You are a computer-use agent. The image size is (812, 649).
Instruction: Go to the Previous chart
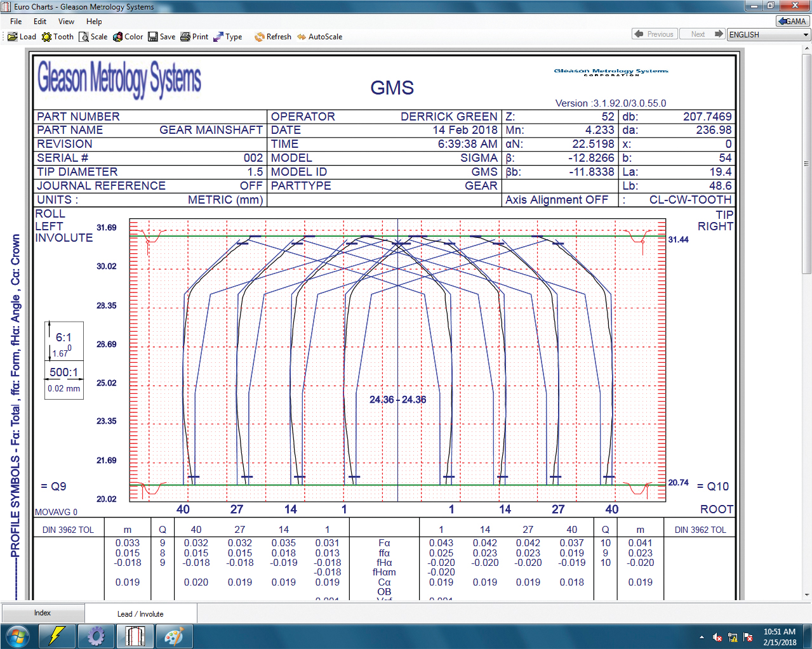655,34
